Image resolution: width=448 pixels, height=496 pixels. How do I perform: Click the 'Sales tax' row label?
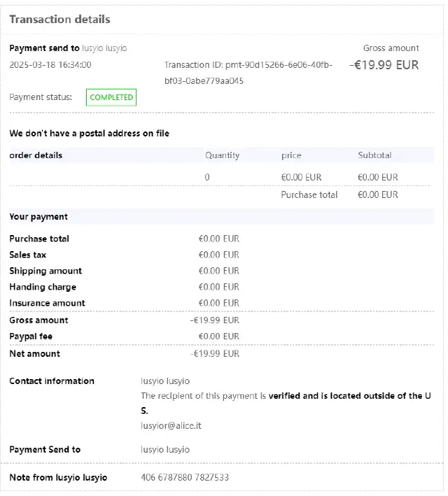pos(28,255)
